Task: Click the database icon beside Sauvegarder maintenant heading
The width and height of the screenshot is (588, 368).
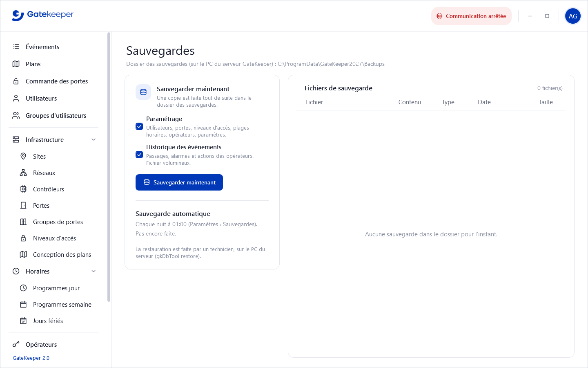Action: (x=143, y=92)
